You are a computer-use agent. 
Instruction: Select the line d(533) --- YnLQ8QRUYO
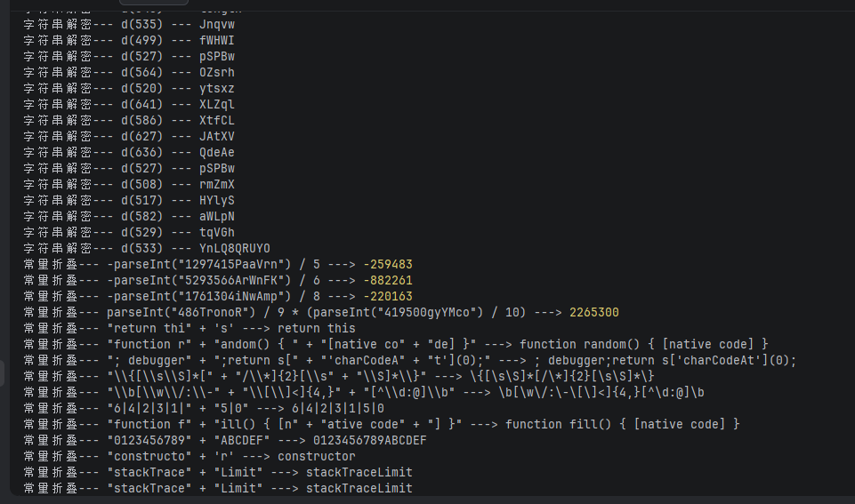click(147, 249)
